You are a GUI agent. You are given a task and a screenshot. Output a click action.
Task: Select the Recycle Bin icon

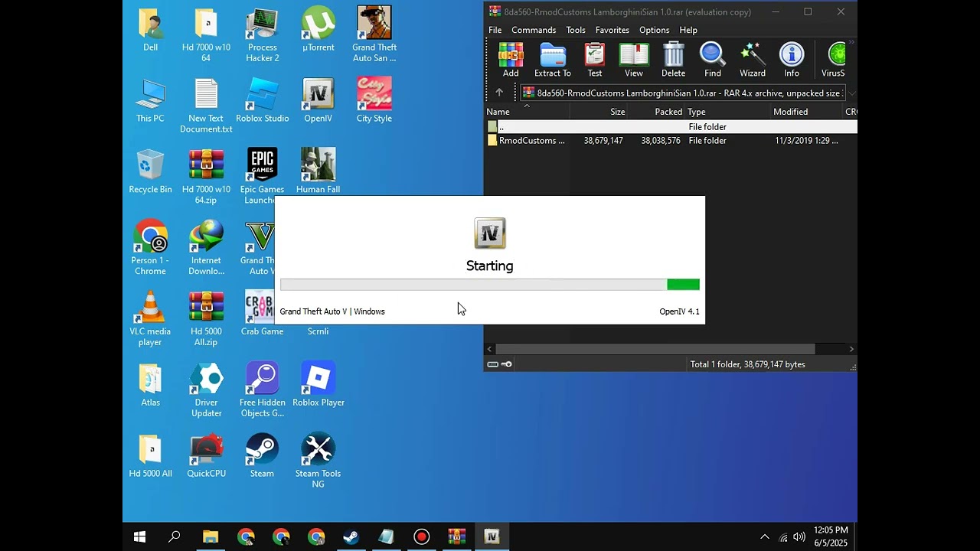tap(150, 172)
